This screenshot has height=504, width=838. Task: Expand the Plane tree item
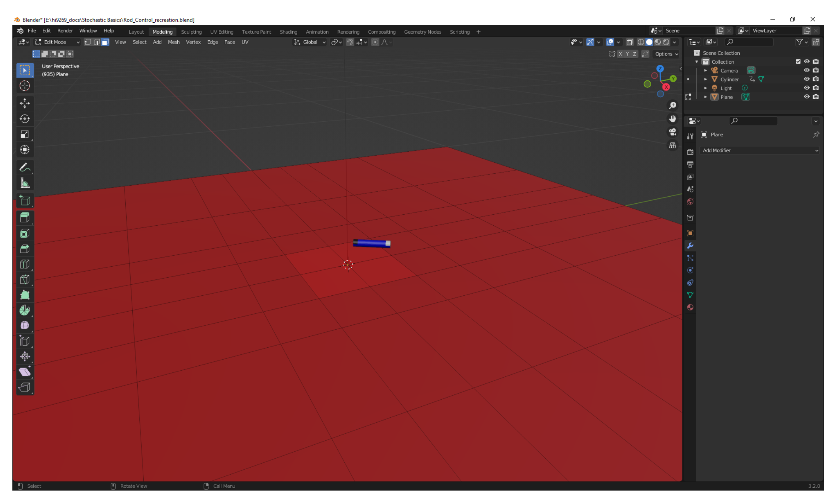tap(705, 97)
